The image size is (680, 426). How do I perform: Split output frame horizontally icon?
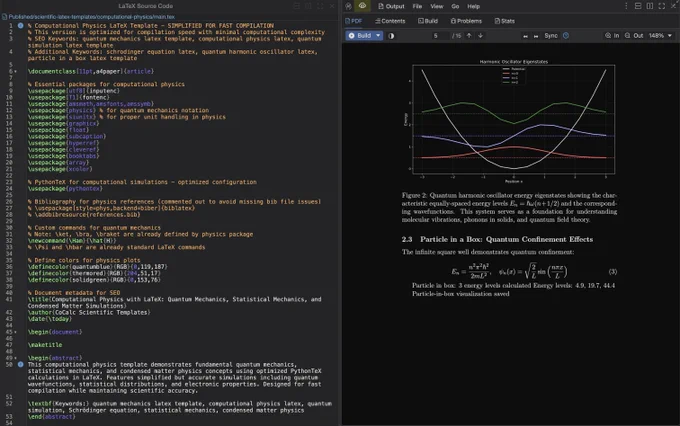638,6
